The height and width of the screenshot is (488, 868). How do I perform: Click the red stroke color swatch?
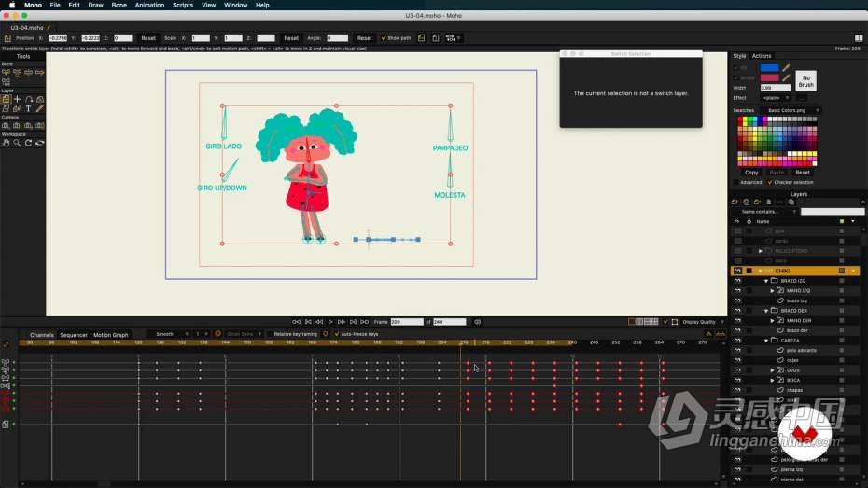coord(769,77)
